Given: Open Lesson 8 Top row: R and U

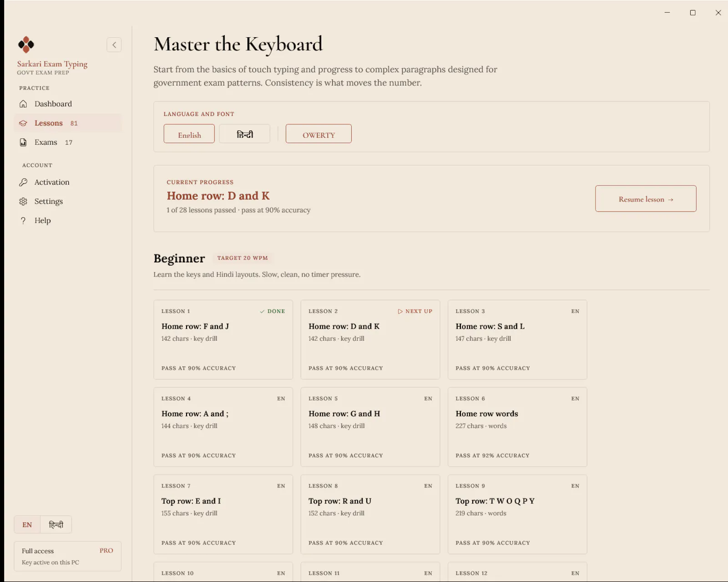Looking at the screenshot, I should [x=370, y=514].
